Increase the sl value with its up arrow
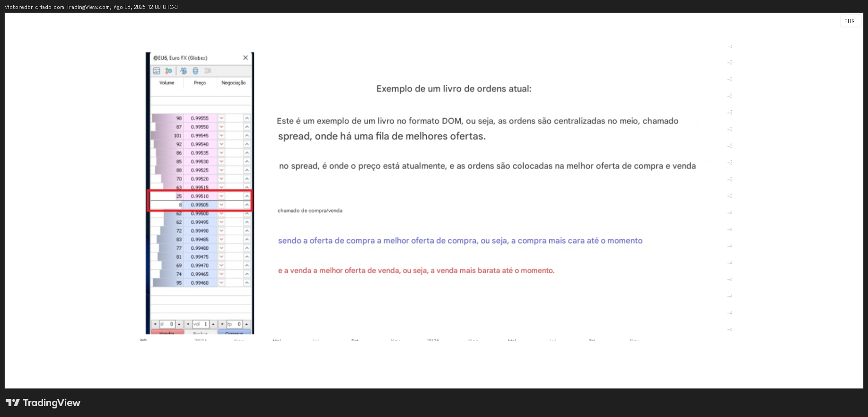The height and width of the screenshot is (417, 868). point(179,324)
